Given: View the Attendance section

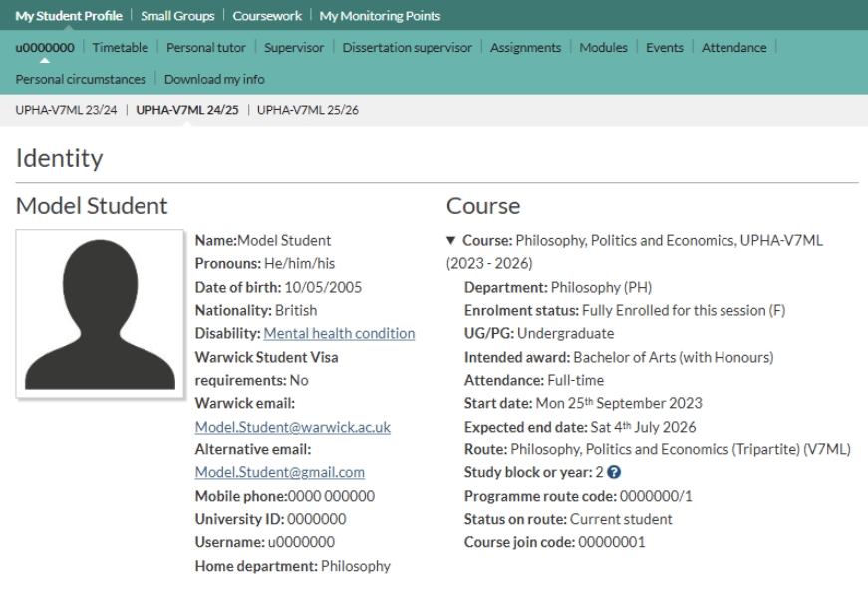Looking at the screenshot, I should pos(734,47).
